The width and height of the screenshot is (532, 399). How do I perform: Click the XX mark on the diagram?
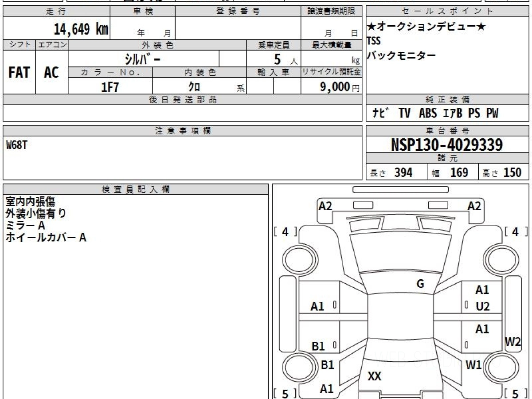(x=375, y=377)
